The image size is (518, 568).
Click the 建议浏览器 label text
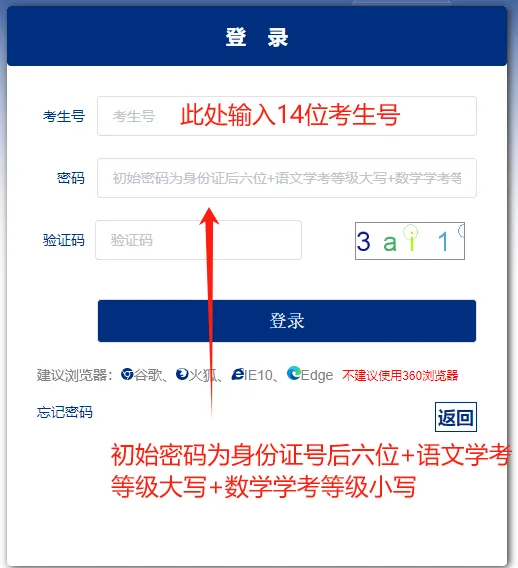point(74,375)
